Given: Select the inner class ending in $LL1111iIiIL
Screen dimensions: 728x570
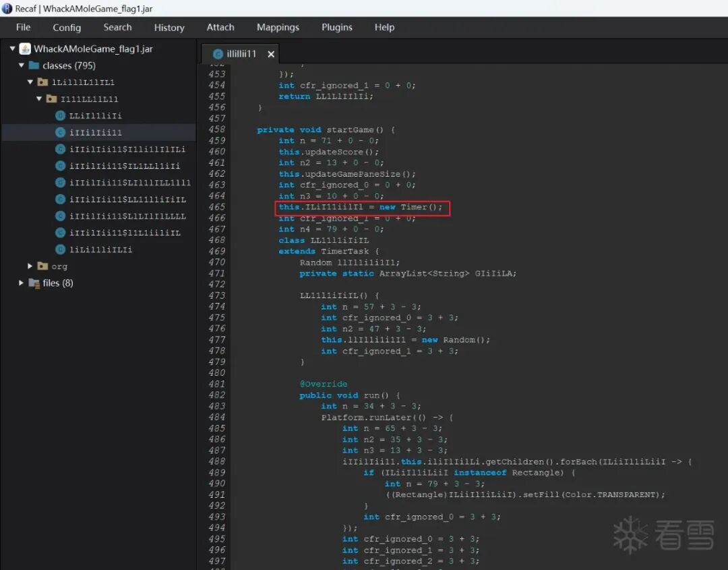Looking at the screenshot, I should click(x=127, y=200).
